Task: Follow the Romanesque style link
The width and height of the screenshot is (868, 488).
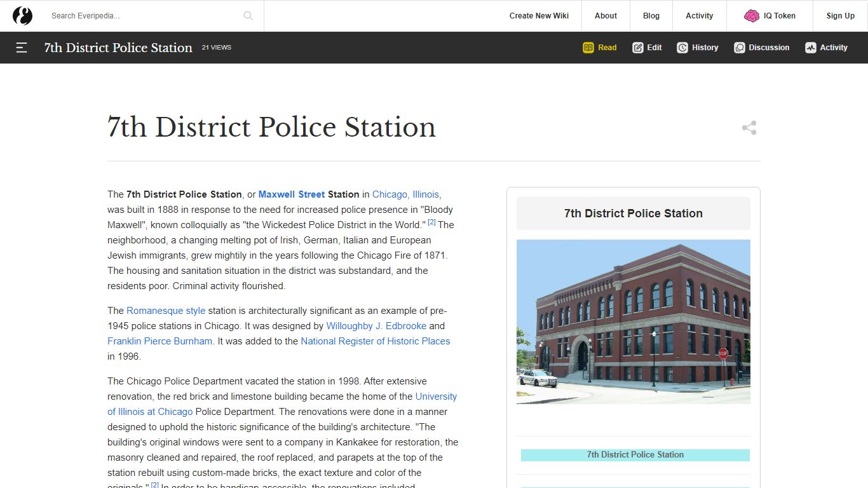Action: (166, 311)
